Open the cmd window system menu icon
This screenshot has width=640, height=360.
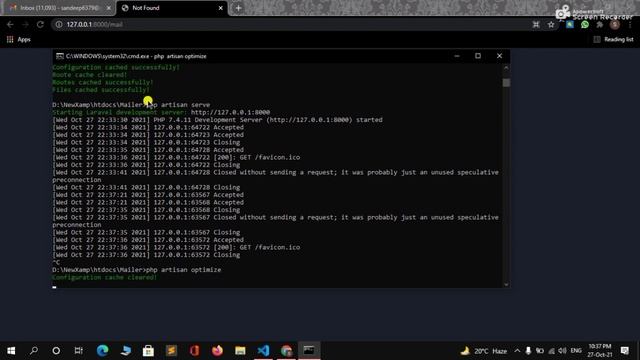(60, 56)
